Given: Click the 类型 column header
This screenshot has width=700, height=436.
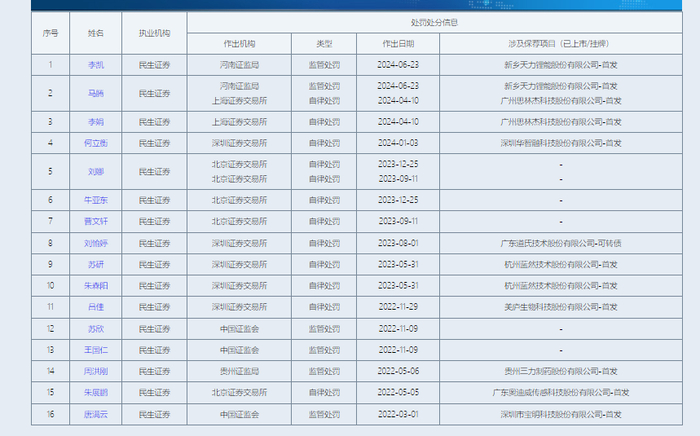Looking at the screenshot, I should tap(324, 44).
